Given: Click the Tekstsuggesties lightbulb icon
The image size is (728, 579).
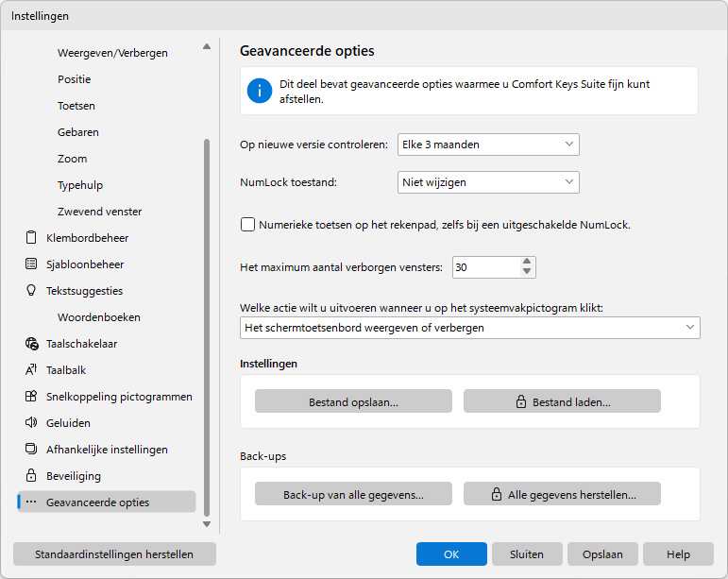Looking at the screenshot, I should point(31,290).
